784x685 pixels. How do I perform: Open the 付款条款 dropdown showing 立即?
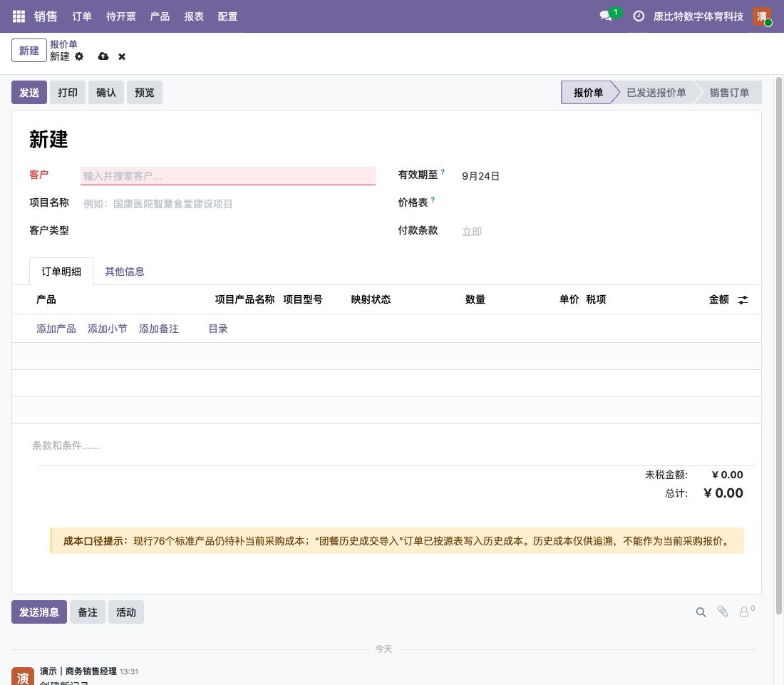tap(600, 231)
